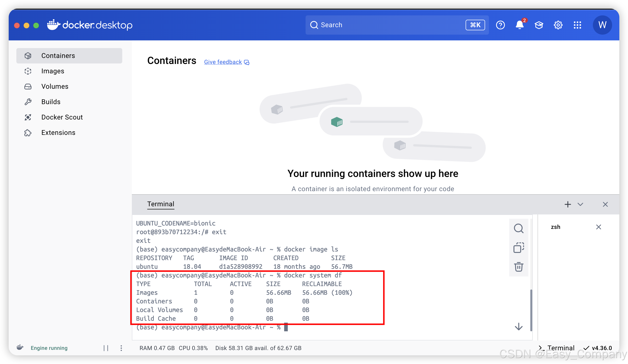Open the apps grid icon

point(577,25)
